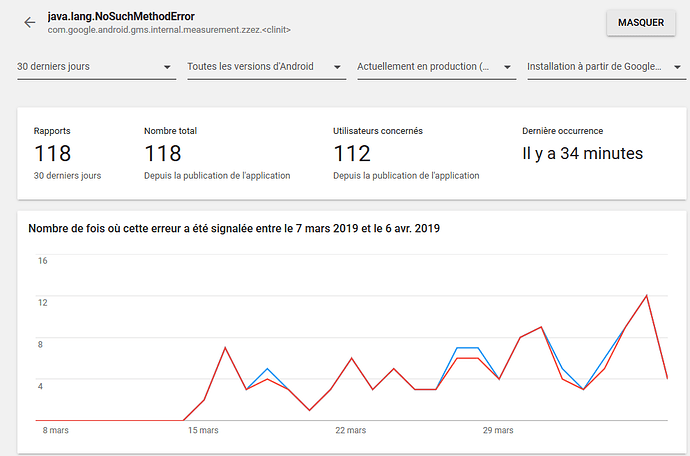Click the '30 derniers jours' caption under Rapports
The height and width of the screenshot is (456, 690).
coord(67,176)
